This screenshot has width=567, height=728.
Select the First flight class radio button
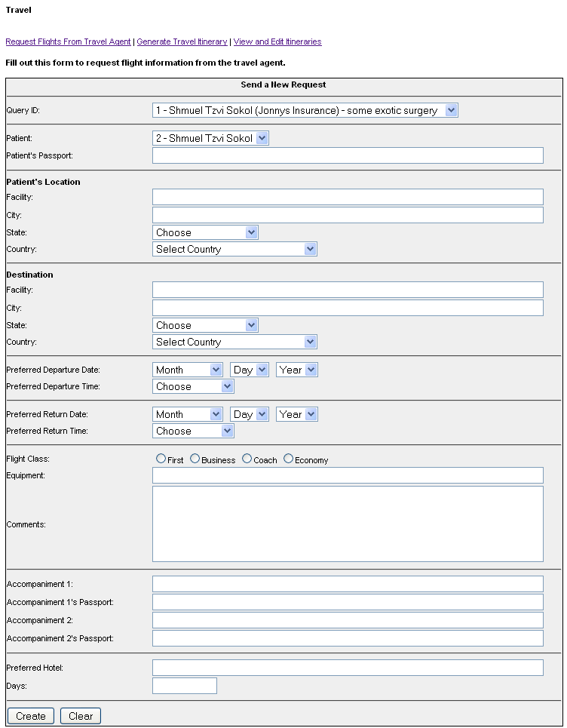tap(161, 459)
